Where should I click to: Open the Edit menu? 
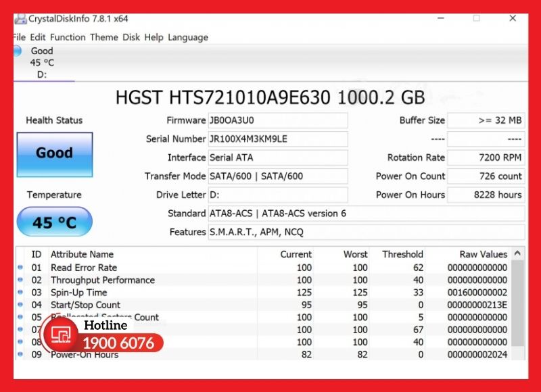38,37
